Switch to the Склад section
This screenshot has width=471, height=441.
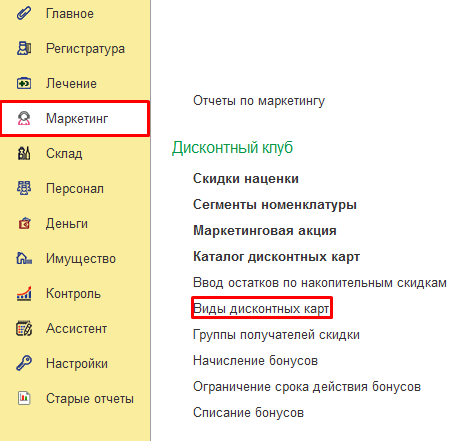[x=75, y=153]
